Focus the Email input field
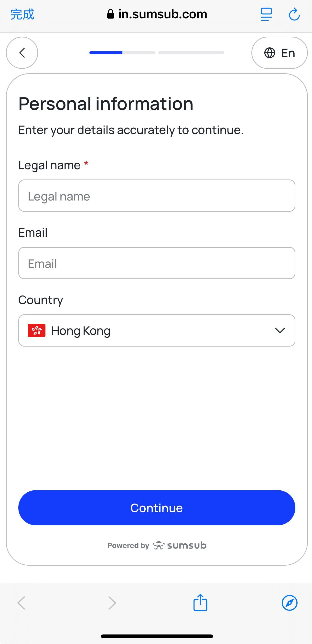312x644 pixels. (157, 263)
